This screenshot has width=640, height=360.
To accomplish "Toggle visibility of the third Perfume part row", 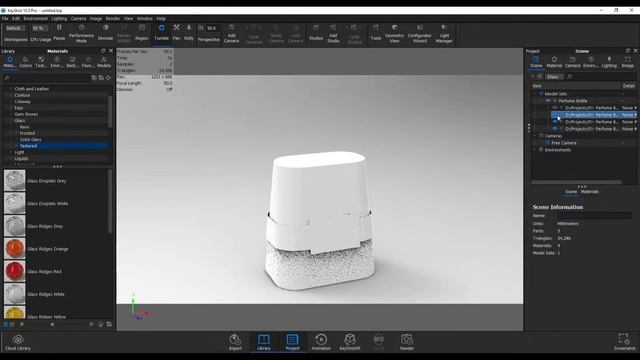I will [x=555, y=122].
